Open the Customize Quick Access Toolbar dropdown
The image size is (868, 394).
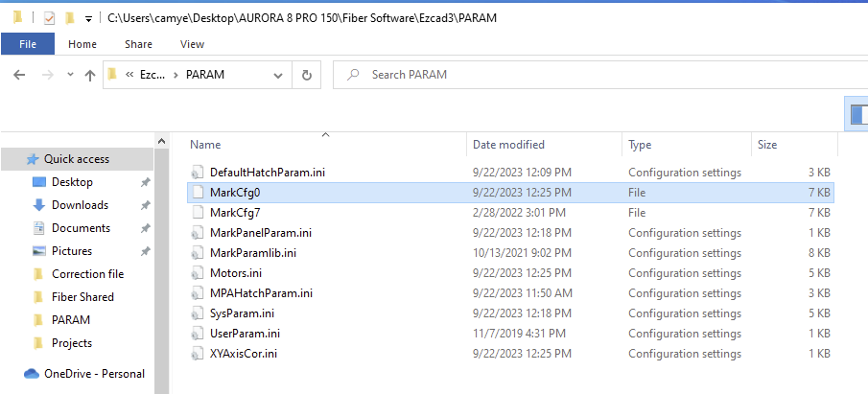[x=88, y=19]
